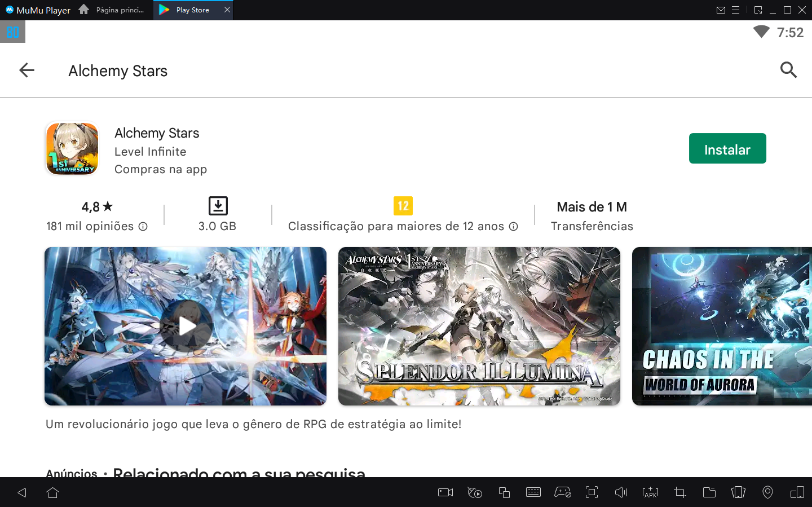Open the Chaos in the World of Aurora screenshot
This screenshot has width=812, height=507.
click(x=722, y=326)
